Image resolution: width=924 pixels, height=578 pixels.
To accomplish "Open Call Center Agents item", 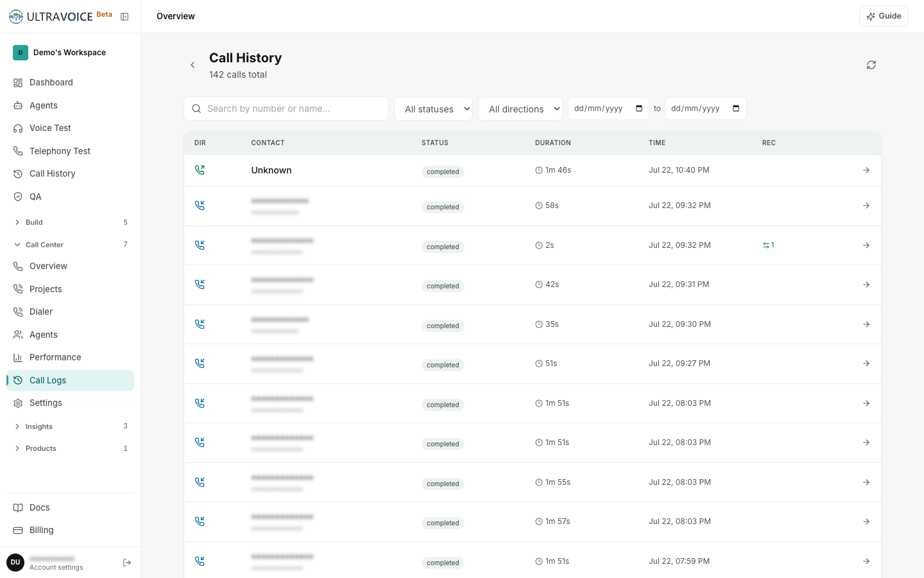I will coord(70,335).
